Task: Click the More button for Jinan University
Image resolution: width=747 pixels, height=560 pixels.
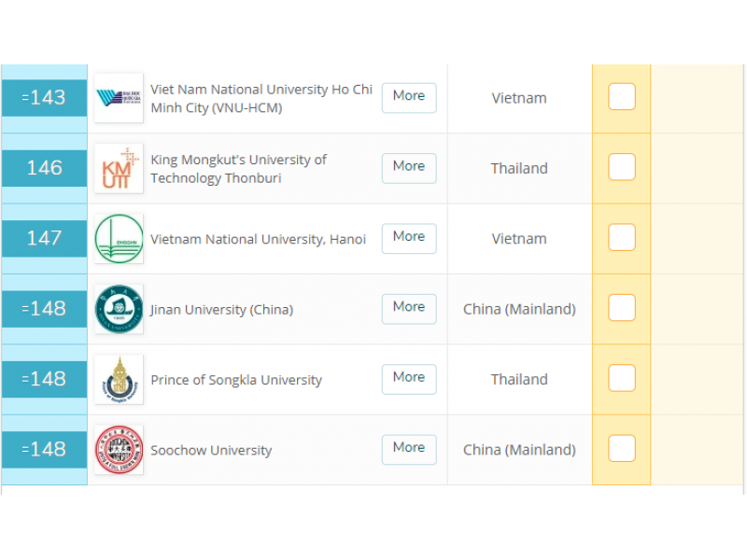Action: 408,308
